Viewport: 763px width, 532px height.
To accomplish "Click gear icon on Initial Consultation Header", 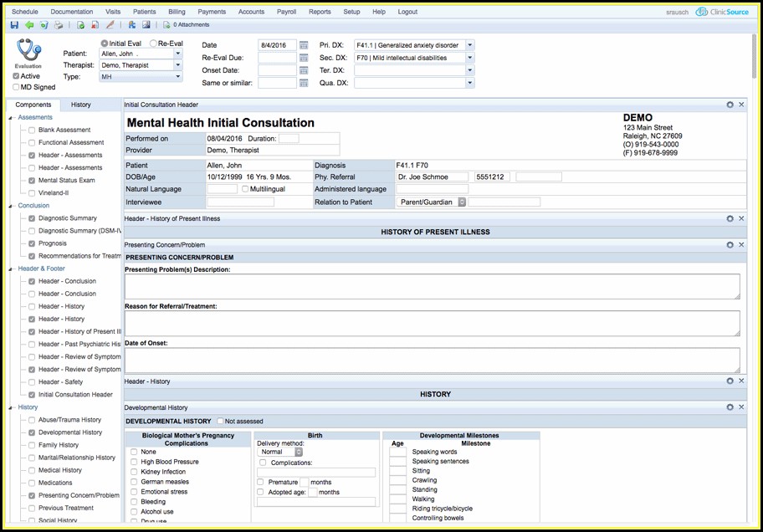I will (730, 105).
